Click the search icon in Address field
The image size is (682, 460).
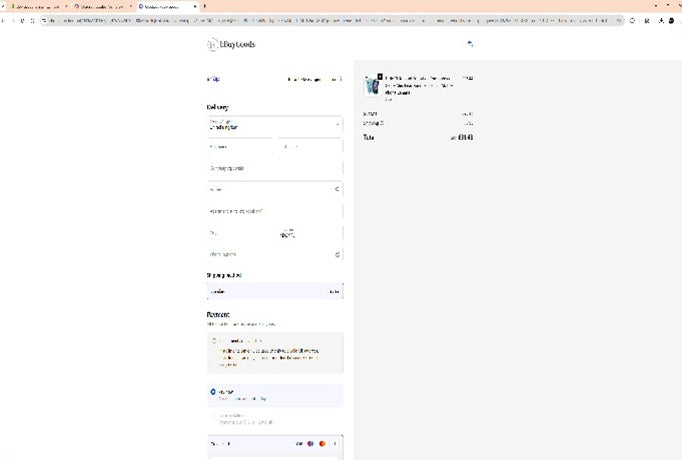coord(337,188)
